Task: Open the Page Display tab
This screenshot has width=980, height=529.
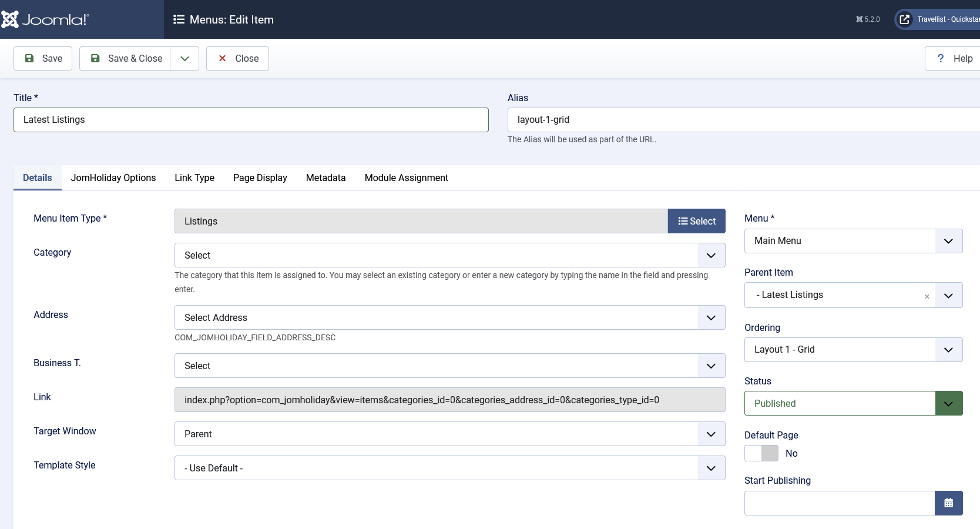Action: 260,178
